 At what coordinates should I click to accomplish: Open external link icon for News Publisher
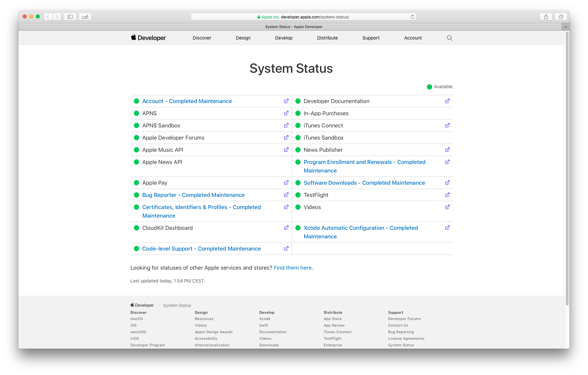447,150
